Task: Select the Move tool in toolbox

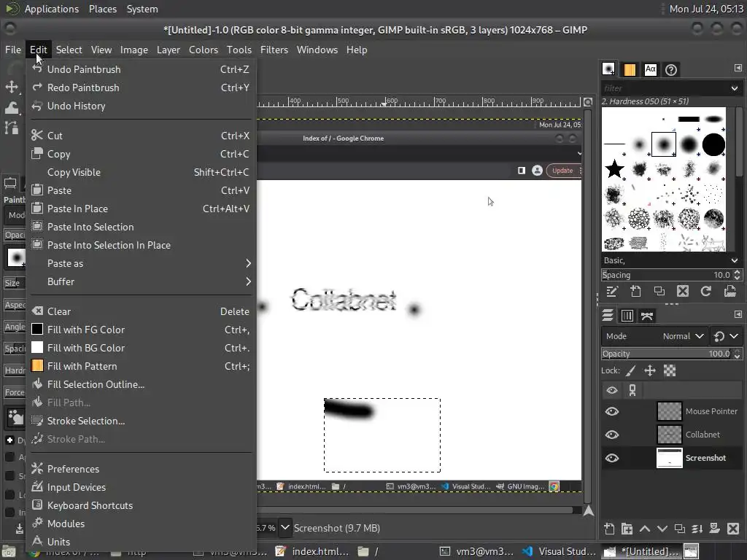Action: click(x=12, y=87)
